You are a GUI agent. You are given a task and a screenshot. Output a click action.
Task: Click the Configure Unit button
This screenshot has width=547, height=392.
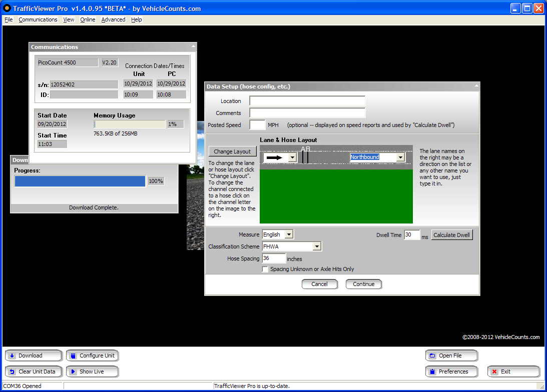pos(93,356)
